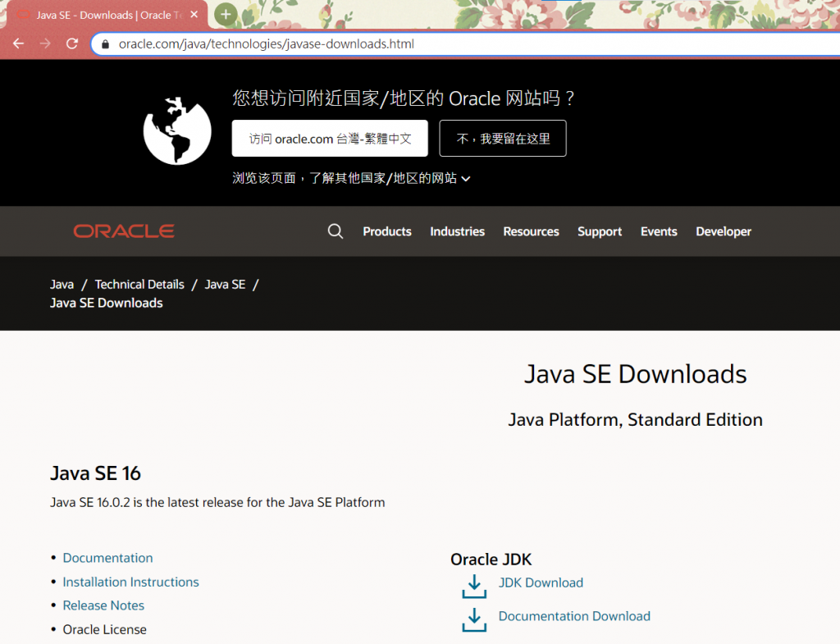Click the globe icon in banner
The width and height of the screenshot is (840, 644).
(x=177, y=130)
